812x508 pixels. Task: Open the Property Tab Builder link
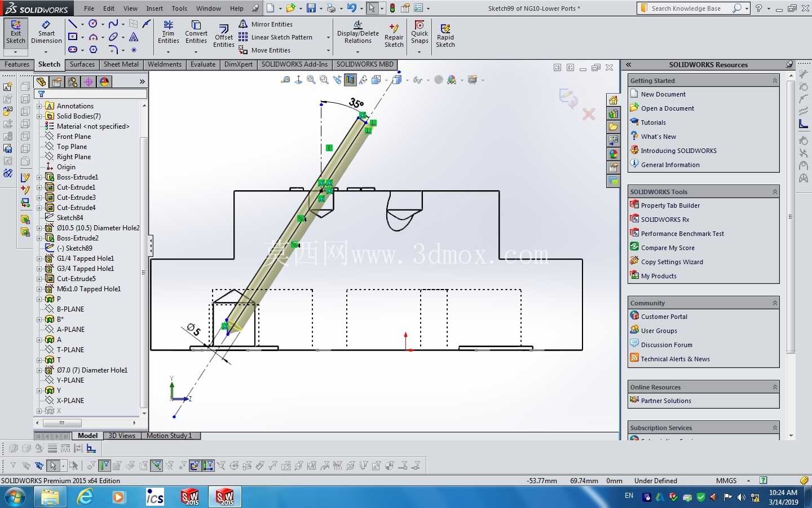pos(670,205)
